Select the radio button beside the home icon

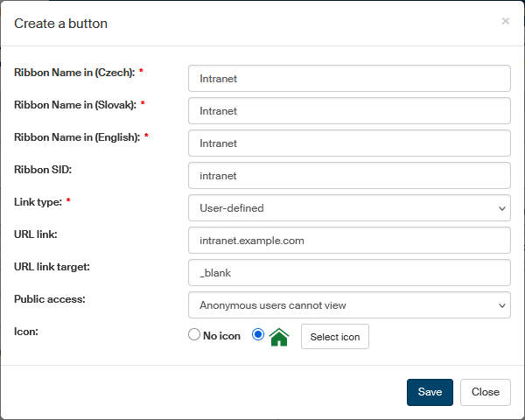(x=258, y=336)
